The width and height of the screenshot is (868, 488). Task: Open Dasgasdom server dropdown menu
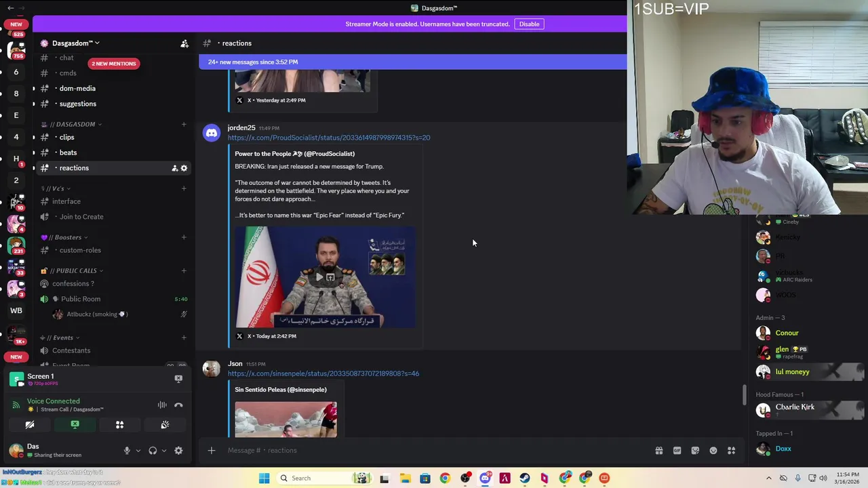pyautogui.click(x=76, y=43)
